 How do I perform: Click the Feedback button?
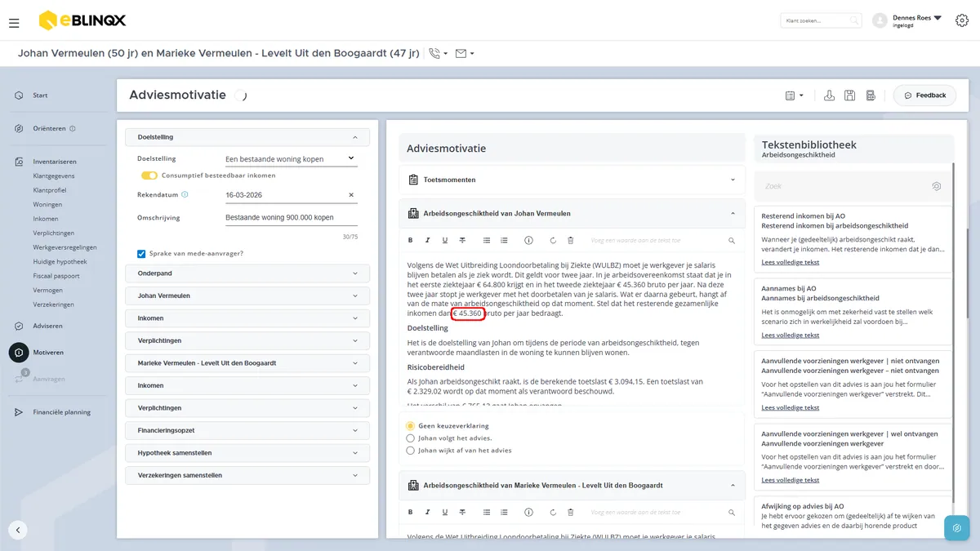click(924, 96)
